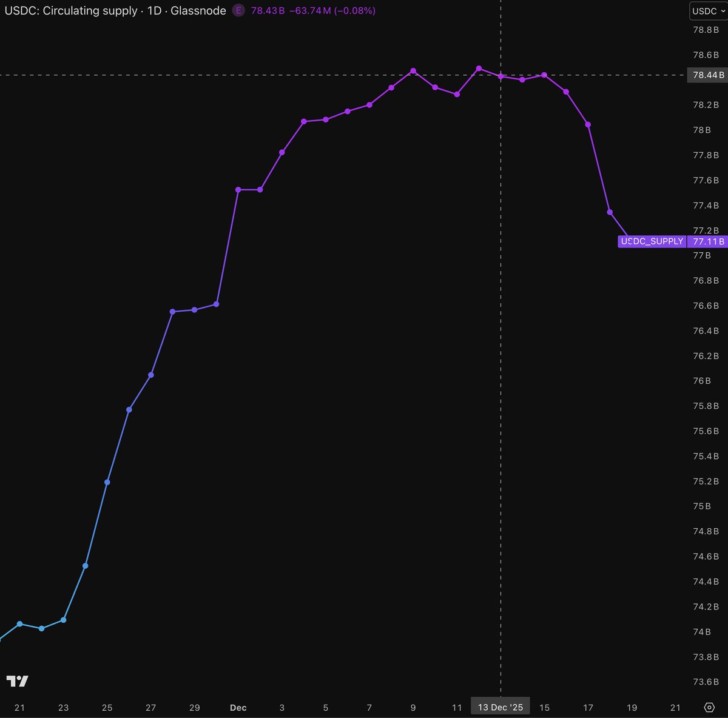Click the purple E badge icon
Image resolution: width=728 pixels, height=718 pixels.
pos(239,11)
